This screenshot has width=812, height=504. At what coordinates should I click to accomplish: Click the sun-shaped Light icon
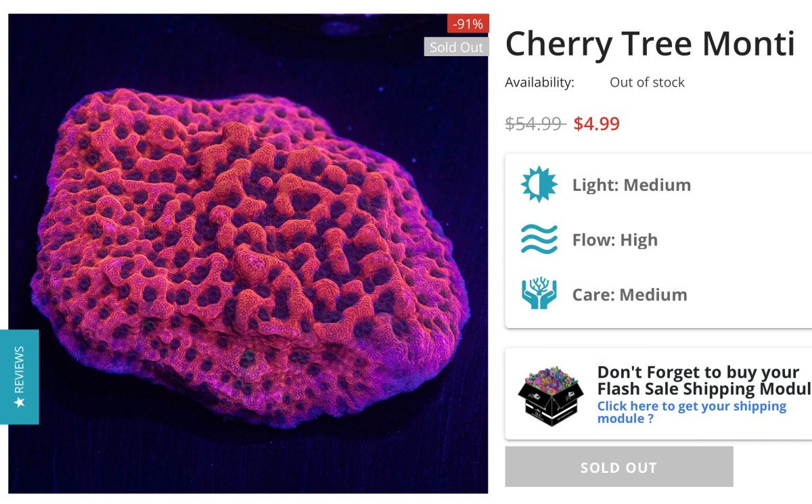(539, 184)
